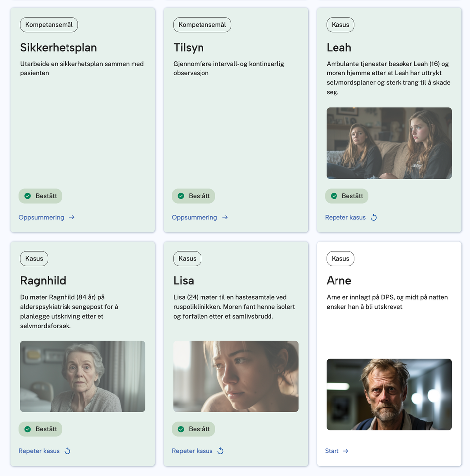
Task: Click the Kompetansemål tag on the Sikkerhetsplan card
Action: pos(49,25)
